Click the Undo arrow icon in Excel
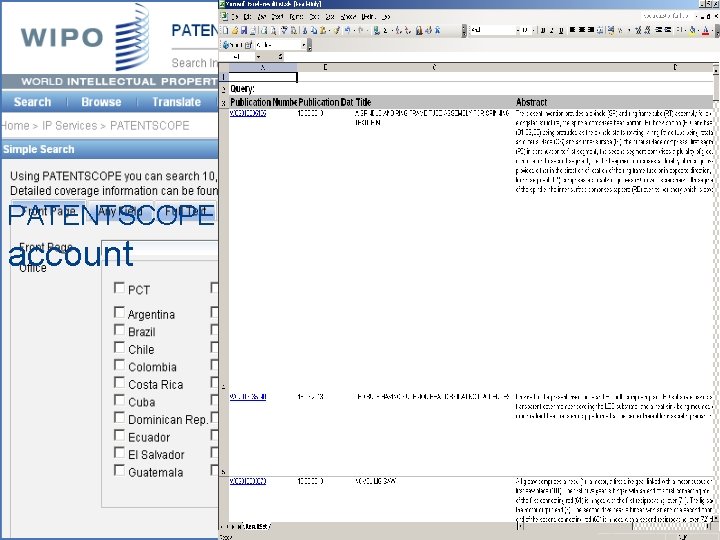The image size is (720, 540). tap(347, 30)
